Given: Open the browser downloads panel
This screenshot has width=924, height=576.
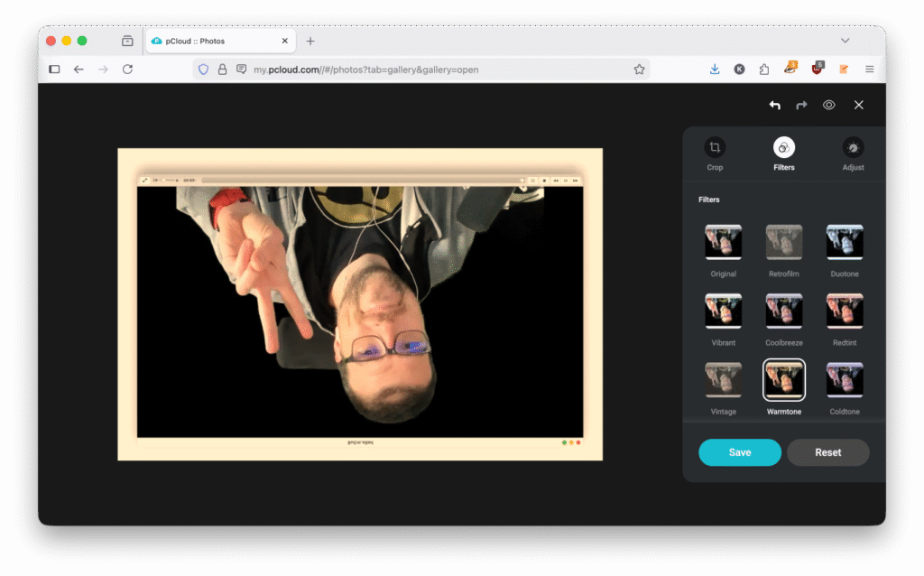Looking at the screenshot, I should (715, 70).
